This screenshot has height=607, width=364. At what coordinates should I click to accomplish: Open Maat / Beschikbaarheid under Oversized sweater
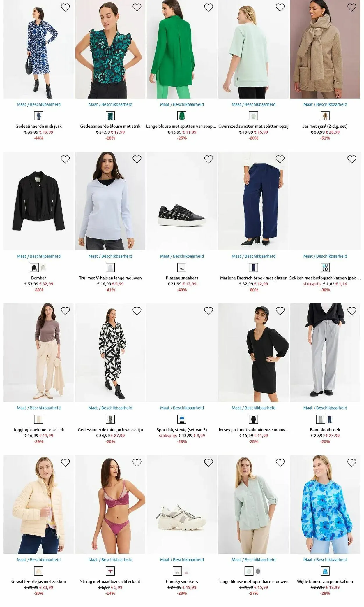pos(254,104)
